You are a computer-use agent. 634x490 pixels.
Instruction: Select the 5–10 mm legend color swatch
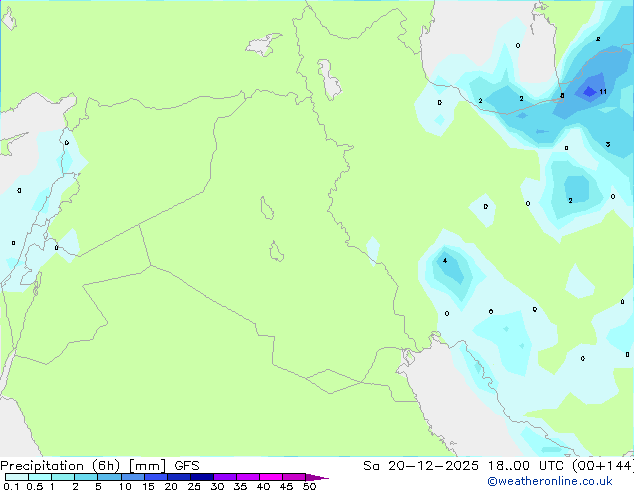click(x=110, y=477)
